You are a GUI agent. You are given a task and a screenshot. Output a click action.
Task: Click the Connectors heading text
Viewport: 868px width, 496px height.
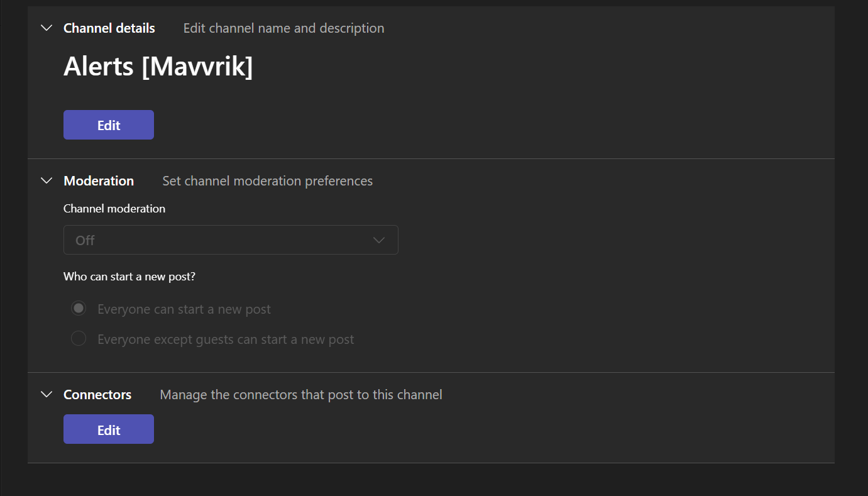(x=97, y=395)
